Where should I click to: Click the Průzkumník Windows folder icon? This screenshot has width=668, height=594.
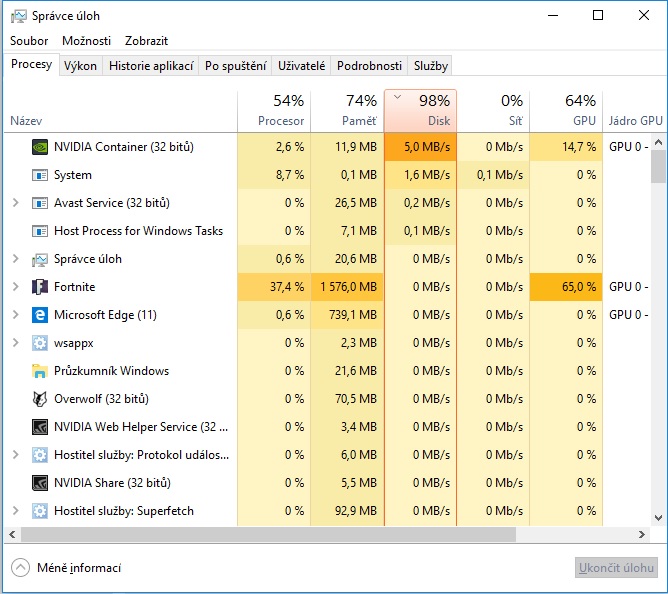click(x=40, y=371)
